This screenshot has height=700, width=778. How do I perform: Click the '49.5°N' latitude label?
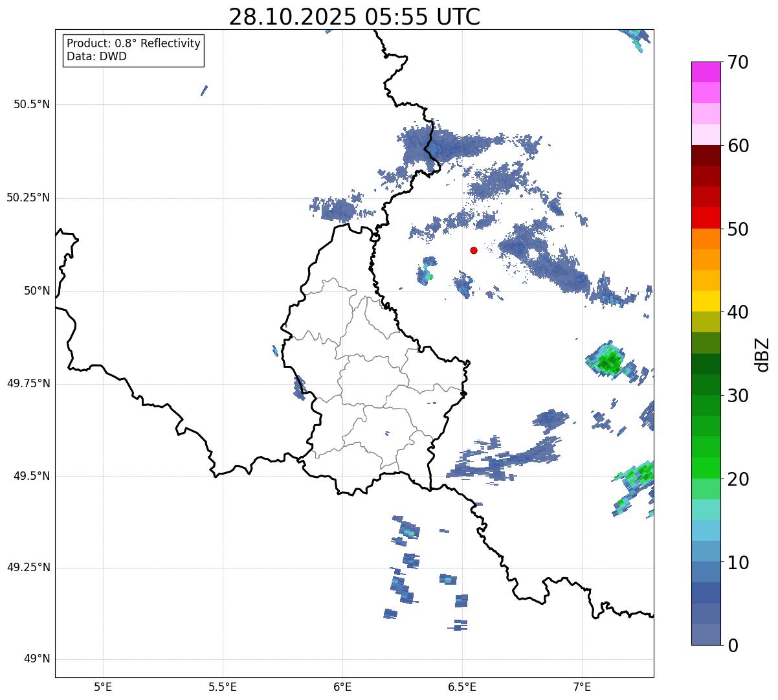[x=31, y=476]
